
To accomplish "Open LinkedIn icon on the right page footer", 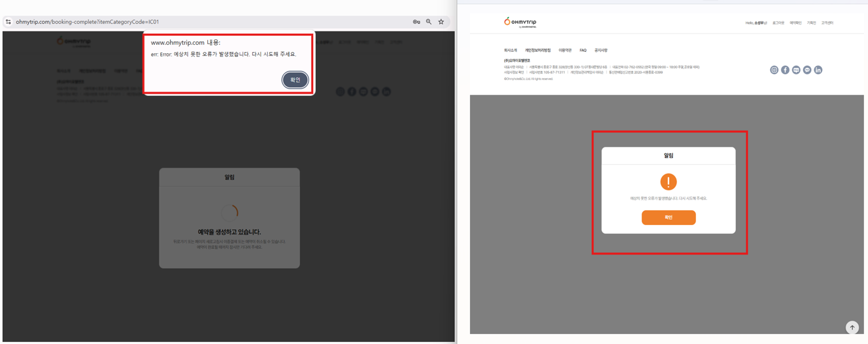I will (x=818, y=70).
